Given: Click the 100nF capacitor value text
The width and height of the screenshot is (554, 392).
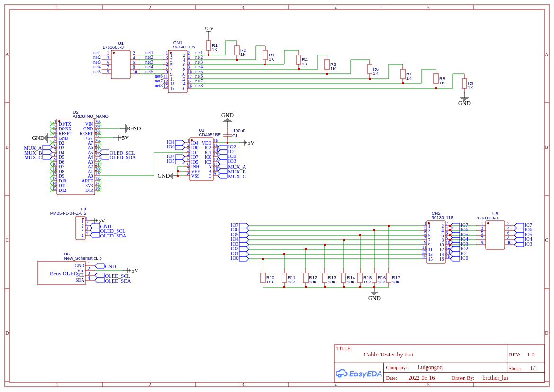Looking at the screenshot, I should 239,131.
